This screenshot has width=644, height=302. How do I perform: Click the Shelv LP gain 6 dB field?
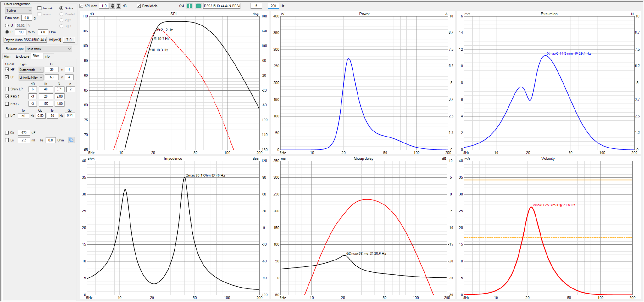click(33, 89)
